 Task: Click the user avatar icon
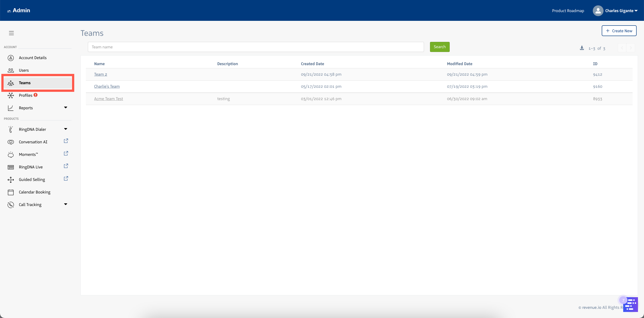click(x=598, y=11)
